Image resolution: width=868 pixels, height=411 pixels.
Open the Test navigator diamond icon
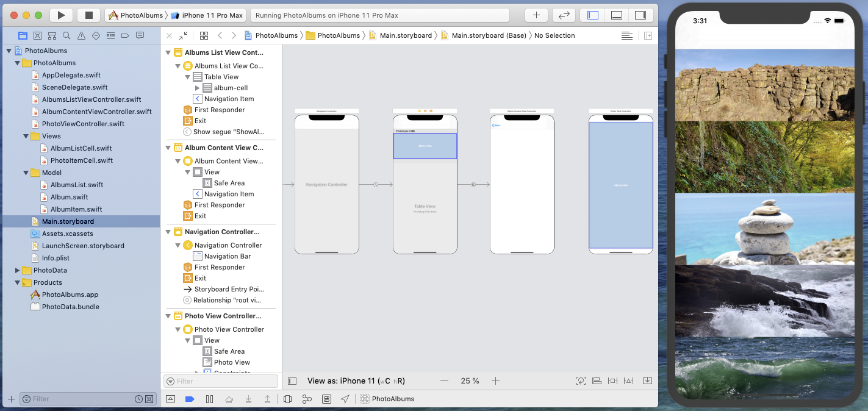click(x=96, y=35)
